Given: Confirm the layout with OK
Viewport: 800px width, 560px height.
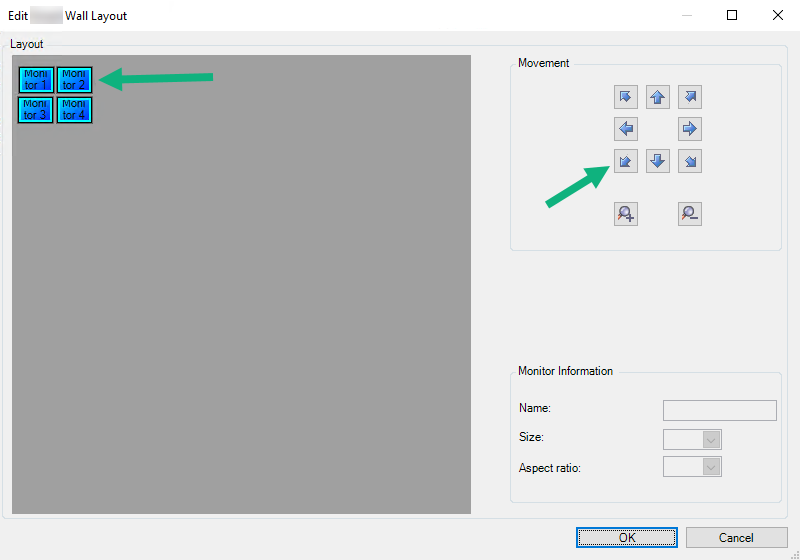Looking at the screenshot, I should [x=626, y=538].
